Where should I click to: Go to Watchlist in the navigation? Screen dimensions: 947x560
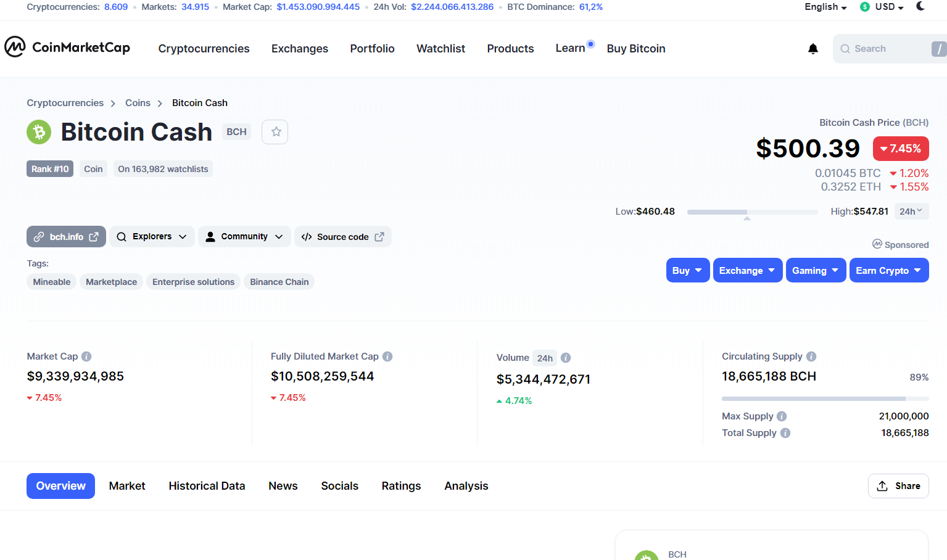440,49
